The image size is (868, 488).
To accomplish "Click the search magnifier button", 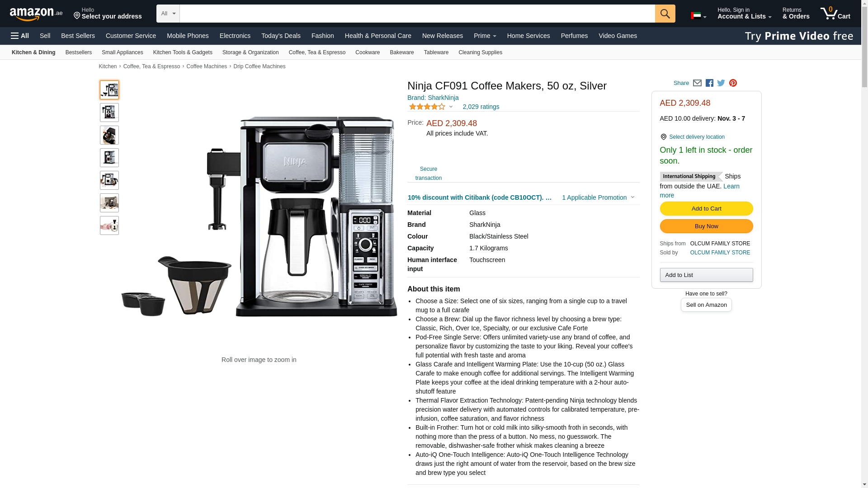I will coord(665,14).
